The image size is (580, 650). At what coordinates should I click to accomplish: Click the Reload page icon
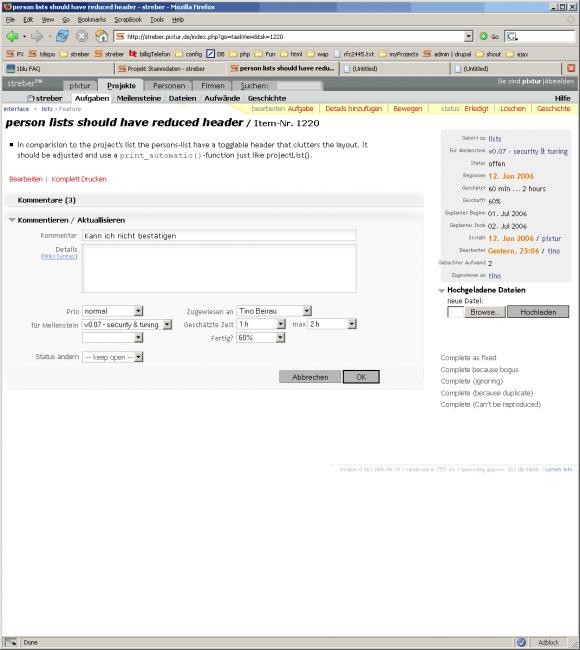63,36
